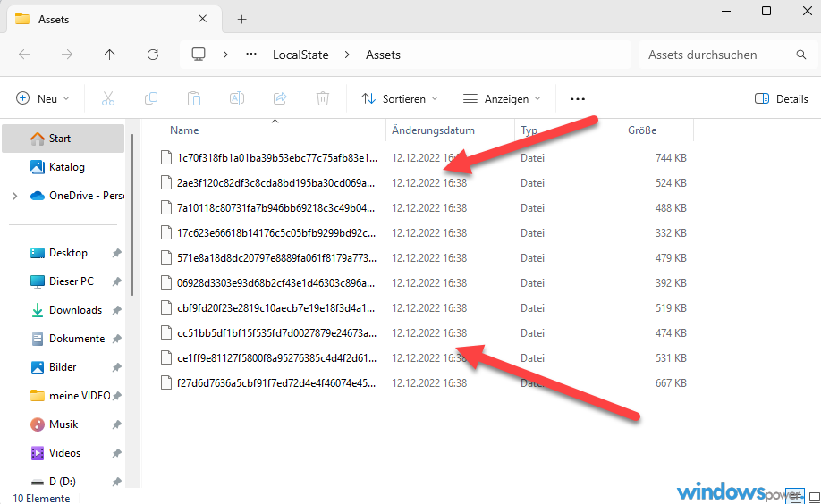Open meine VIDEO folder in sidebar
Viewport: 821px width, 504px height.
[x=70, y=396]
